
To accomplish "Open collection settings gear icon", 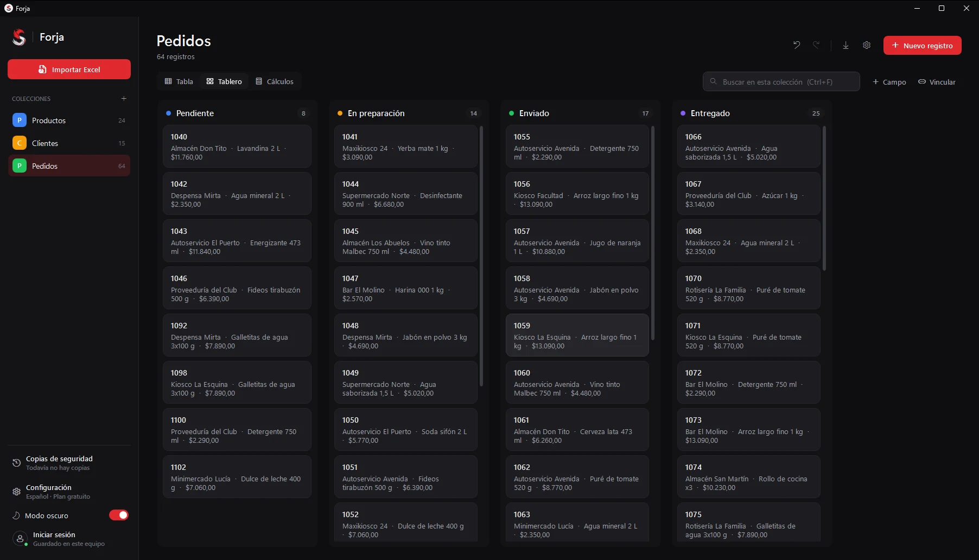I will pyautogui.click(x=867, y=45).
